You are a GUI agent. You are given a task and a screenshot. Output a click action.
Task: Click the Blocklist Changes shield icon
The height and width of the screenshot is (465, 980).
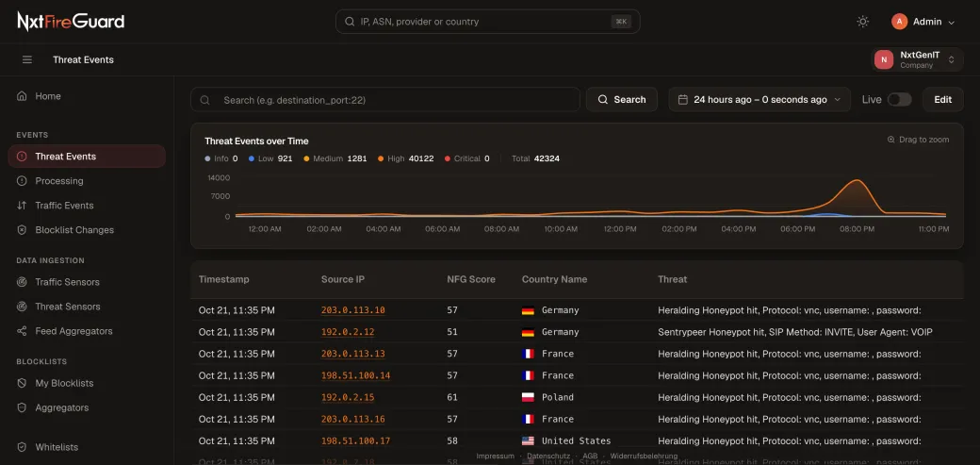[22, 230]
